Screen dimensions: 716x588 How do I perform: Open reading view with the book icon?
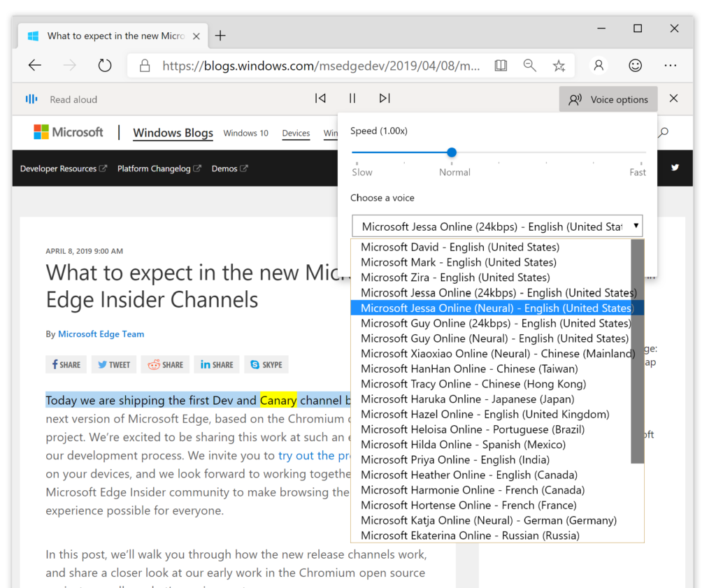501,65
